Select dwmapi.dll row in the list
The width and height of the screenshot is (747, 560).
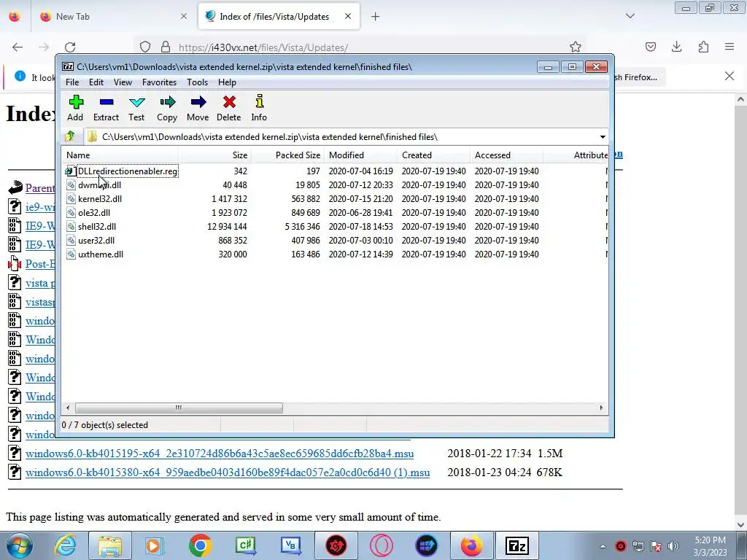click(335, 184)
